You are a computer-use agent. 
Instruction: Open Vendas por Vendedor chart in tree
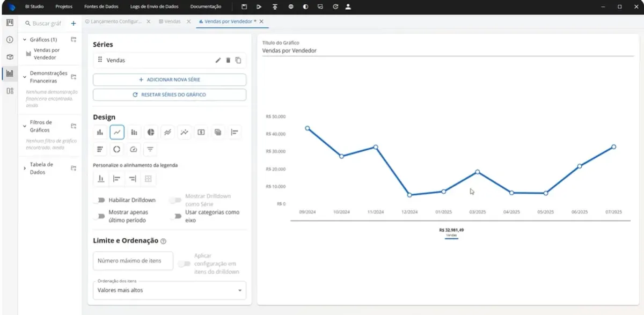pyautogui.click(x=46, y=54)
